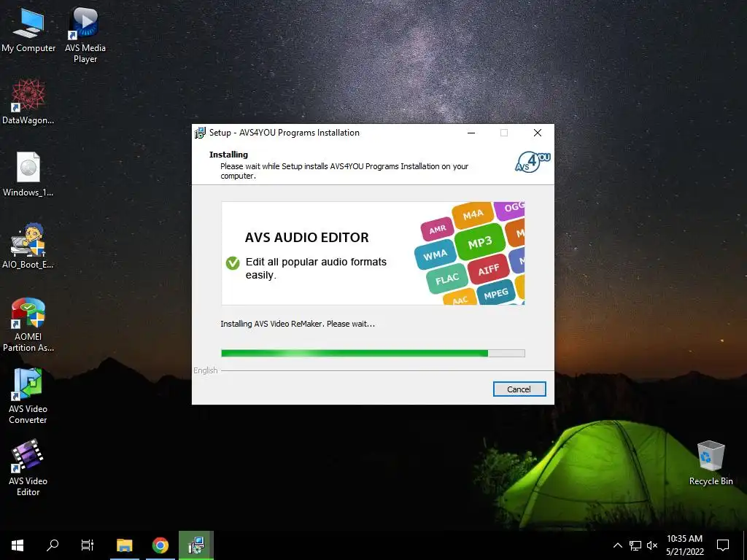Open AIO_Boot_E... desktop icon
This screenshot has height=560, width=747.
(x=28, y=246)
